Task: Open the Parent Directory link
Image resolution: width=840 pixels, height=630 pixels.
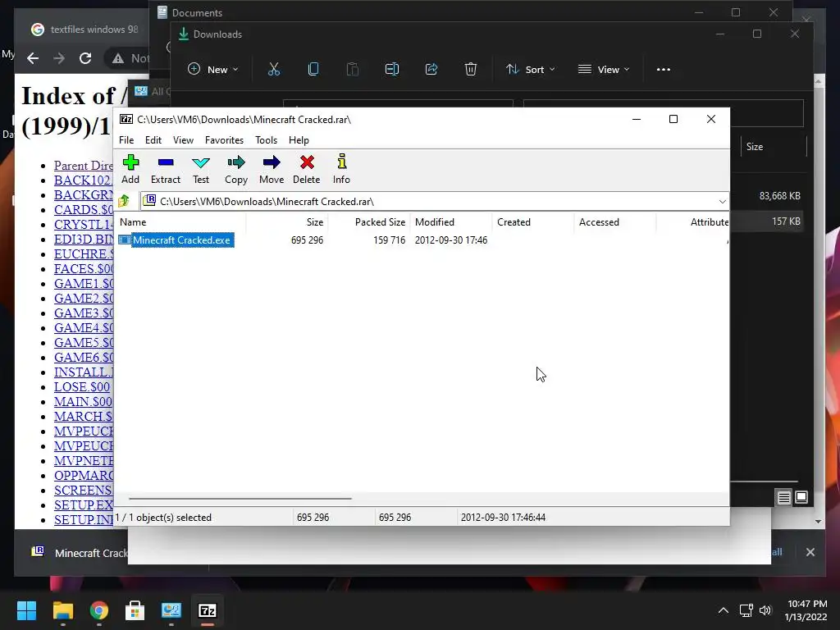Action: pyautogui.click(x=83, y=166)
